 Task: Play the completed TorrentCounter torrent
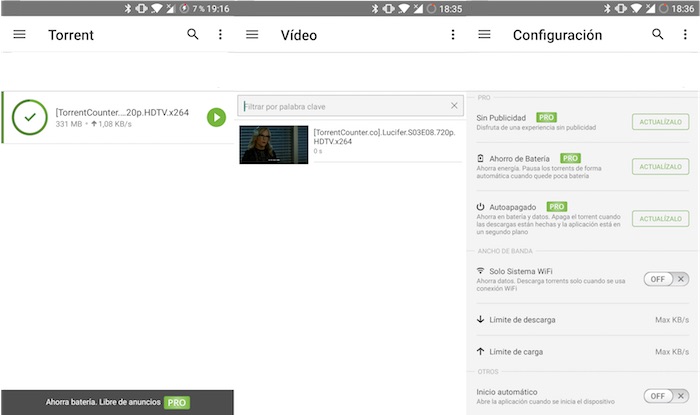[x=217, y=117]
